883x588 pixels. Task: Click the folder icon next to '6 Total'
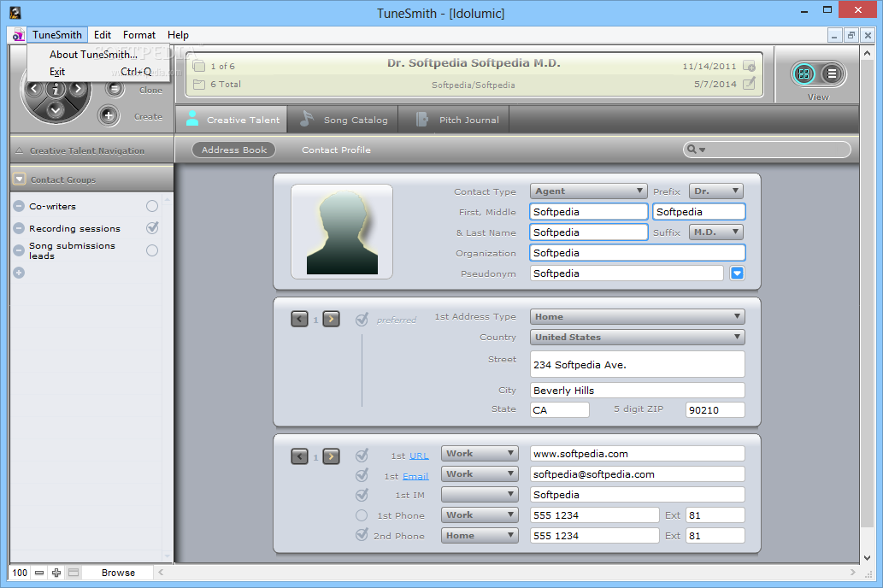coord(199,85)
